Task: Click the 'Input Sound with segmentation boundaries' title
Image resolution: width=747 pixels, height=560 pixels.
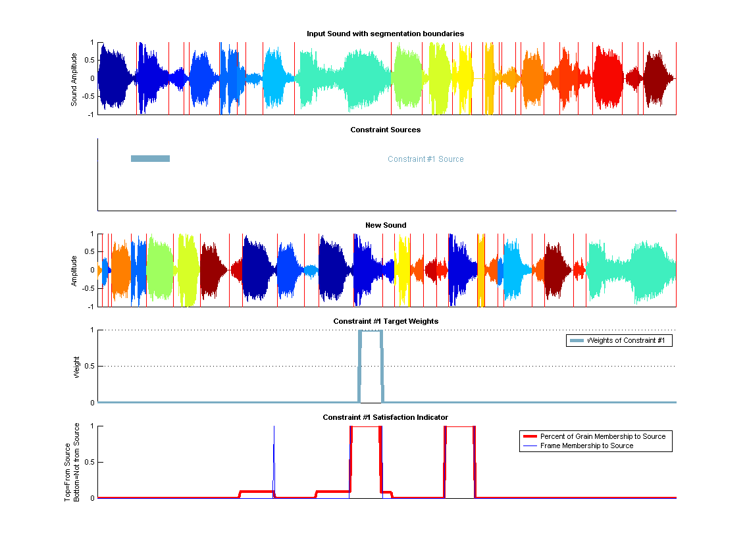Action: [385, 34]
